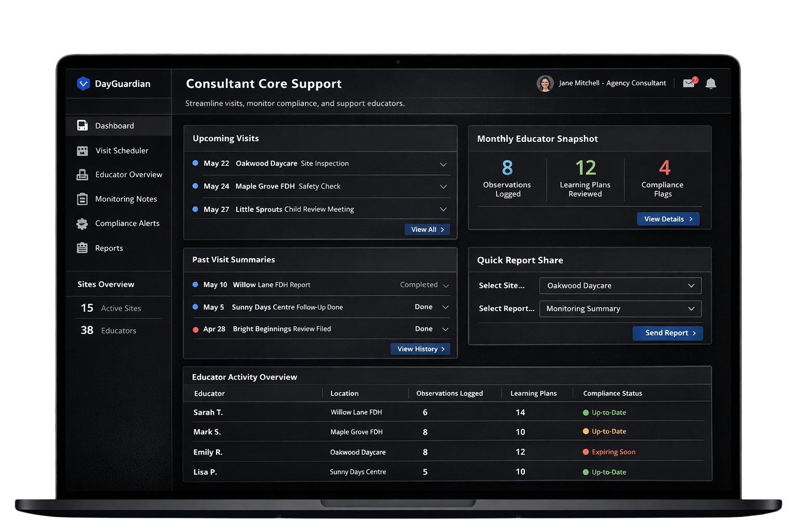
Task: Click the Send Report button
Action: [668, 333]
